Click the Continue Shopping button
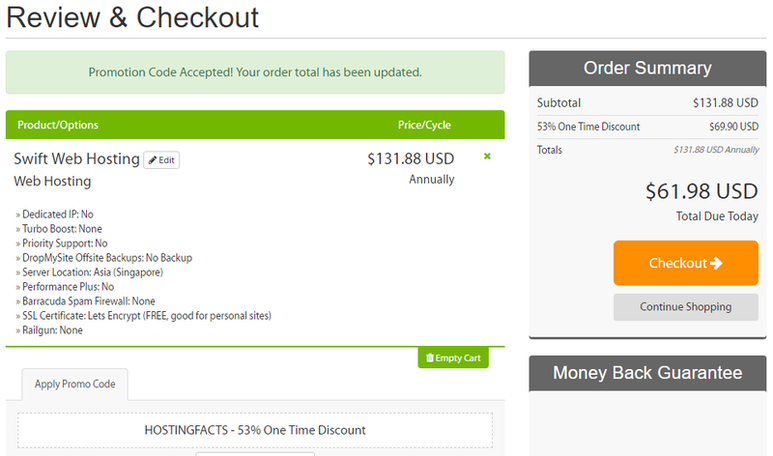The image size is (773, 456). tap(685, 307)
